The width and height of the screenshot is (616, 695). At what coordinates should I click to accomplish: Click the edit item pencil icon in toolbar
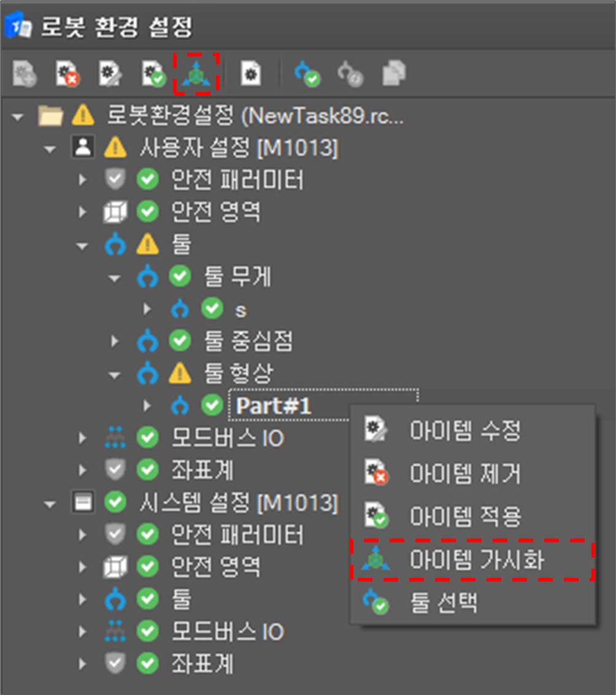[110, 74]
